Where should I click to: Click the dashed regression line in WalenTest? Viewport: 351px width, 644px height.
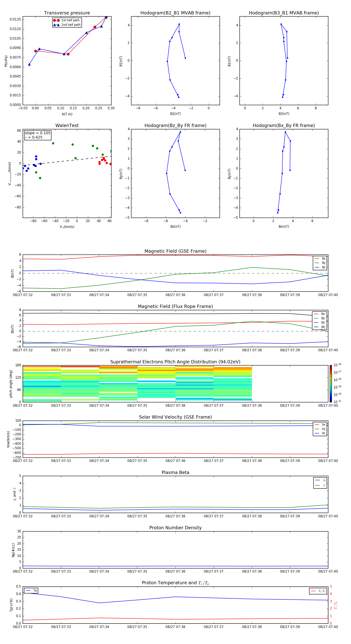click(x=67, y=161)
